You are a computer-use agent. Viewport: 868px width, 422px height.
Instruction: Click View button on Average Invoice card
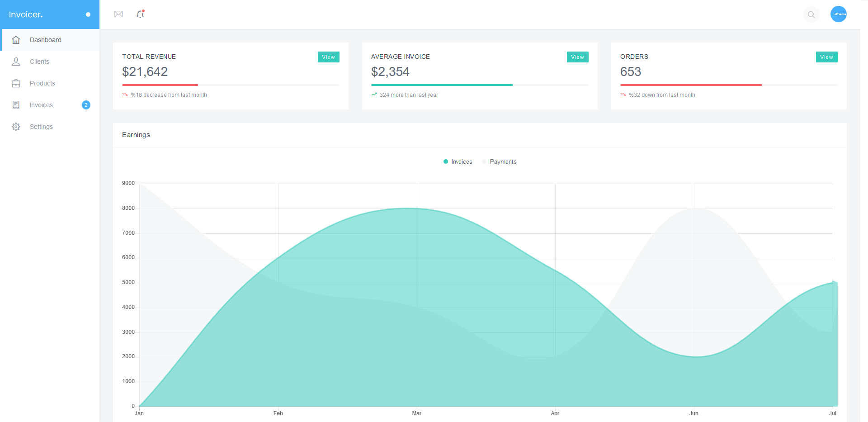click(577, 57)
